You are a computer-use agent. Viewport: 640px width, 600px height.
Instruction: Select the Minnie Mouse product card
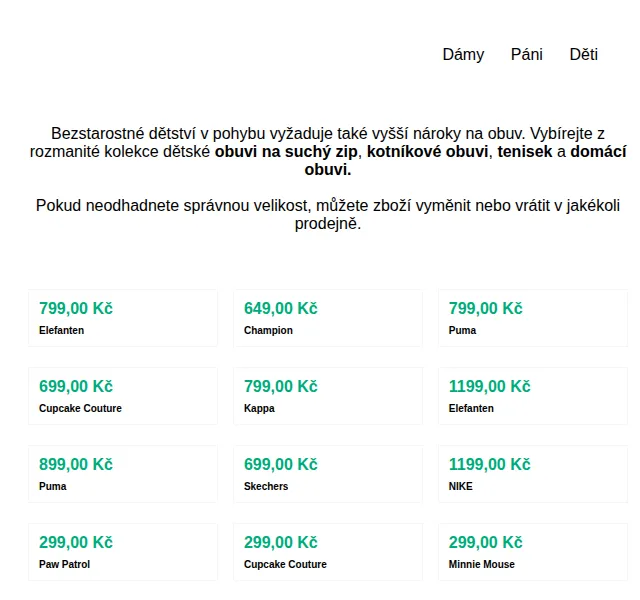click(x=533, y=552)
